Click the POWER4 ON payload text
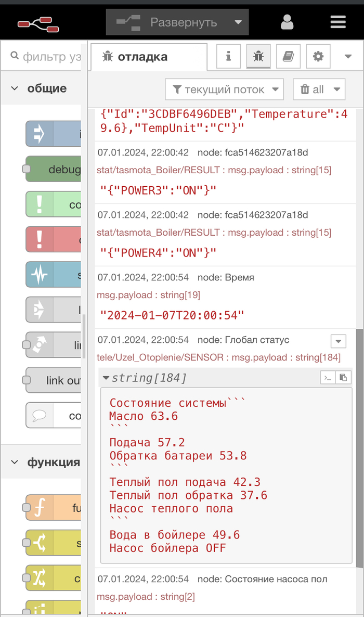Viewport: 364px width, 617px height. pos(158,253)
